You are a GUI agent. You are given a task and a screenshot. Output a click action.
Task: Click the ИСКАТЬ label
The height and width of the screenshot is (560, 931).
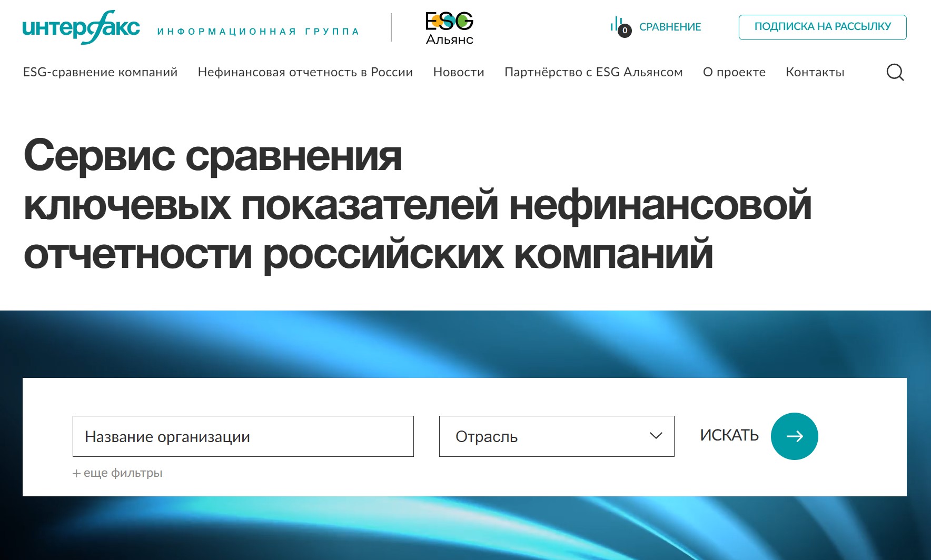[x=729, y=435]
